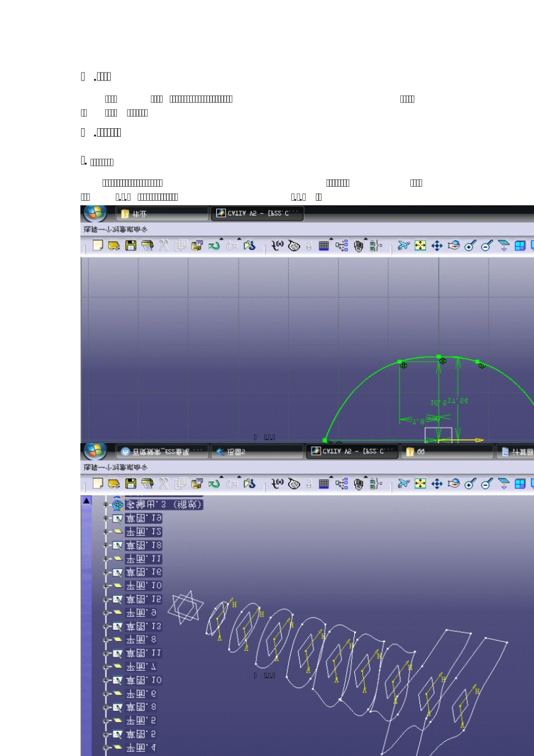This screenshot has width=534, height=756.
Task: Expand 草图.19 node in the specification tree
Action: point(106,519)
